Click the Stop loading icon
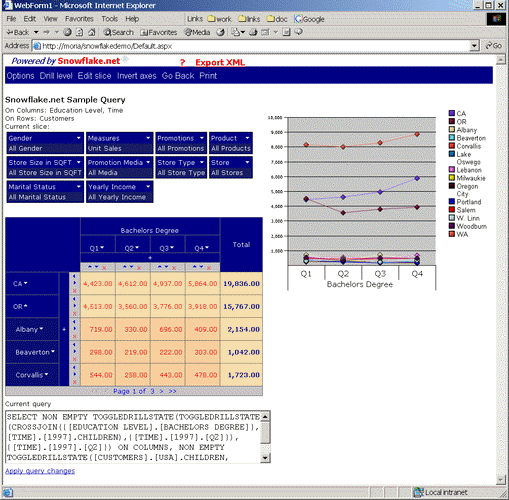This screenshot has height=500, width=509. [67, 32]
